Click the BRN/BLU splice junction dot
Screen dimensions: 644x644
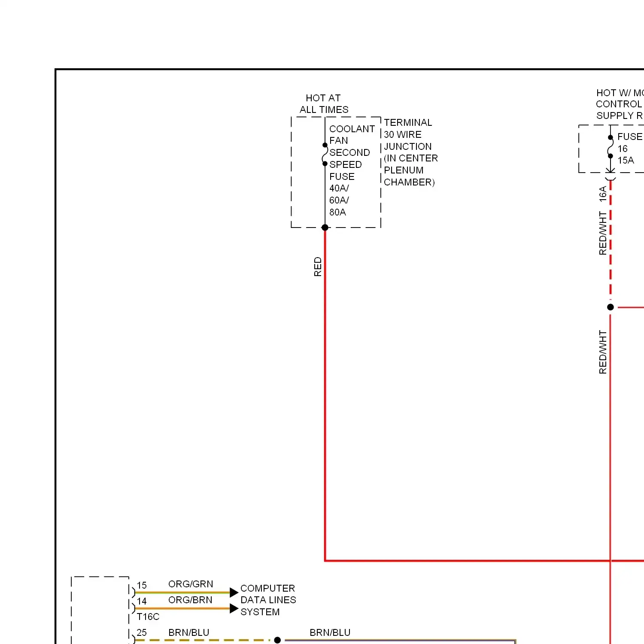point(277,640)
